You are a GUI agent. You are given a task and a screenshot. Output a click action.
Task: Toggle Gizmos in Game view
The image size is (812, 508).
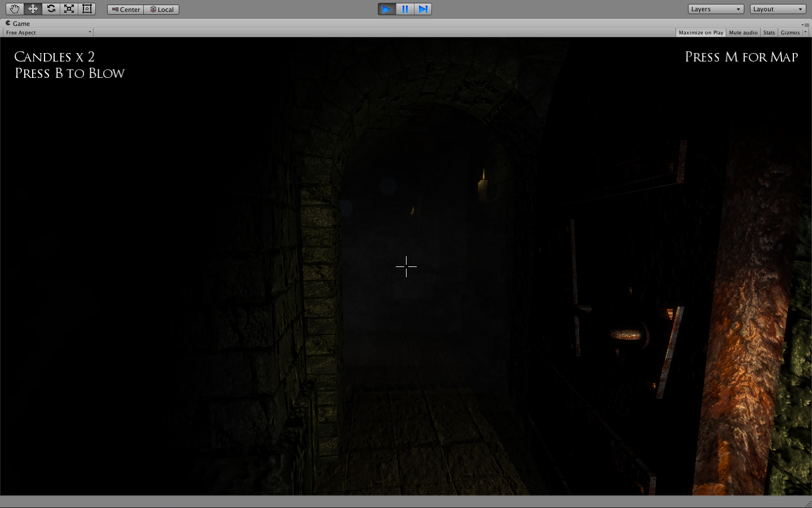[790, 33]
